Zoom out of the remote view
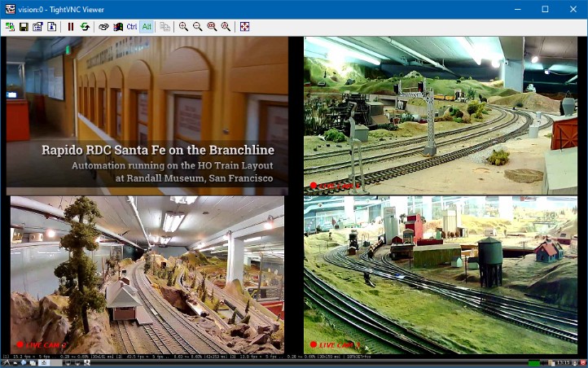The height and width of the screenshot is (368, 588). (198, 27)
